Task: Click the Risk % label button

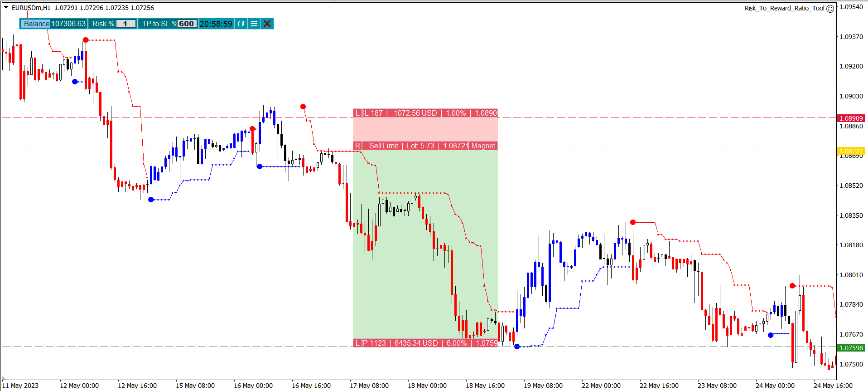Action: click(103, 24)
